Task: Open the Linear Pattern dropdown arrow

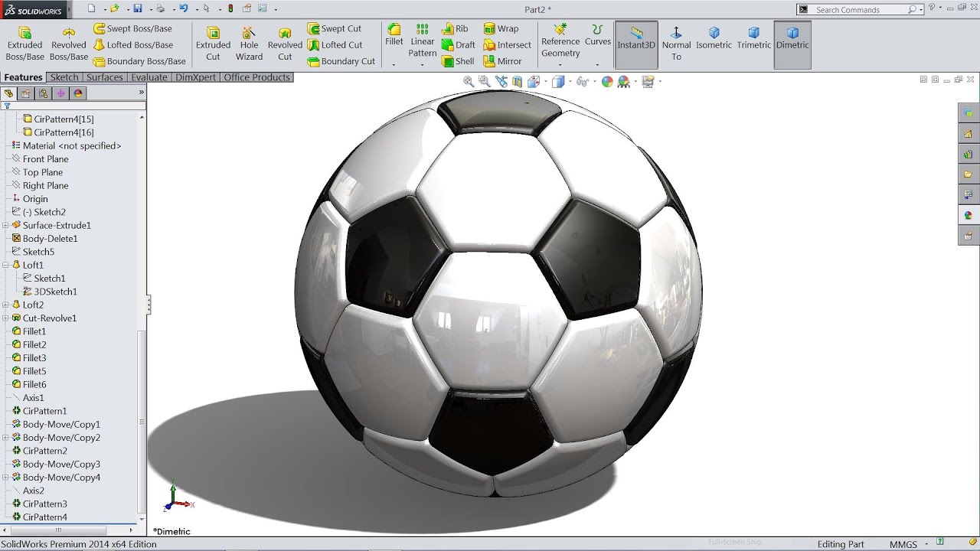Action: point(422,64)
